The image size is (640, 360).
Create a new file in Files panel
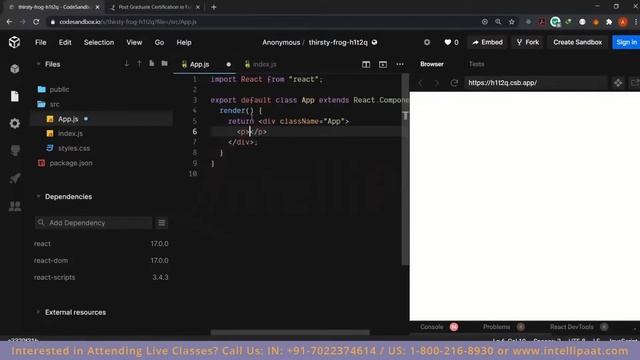[x=152, y=64]
